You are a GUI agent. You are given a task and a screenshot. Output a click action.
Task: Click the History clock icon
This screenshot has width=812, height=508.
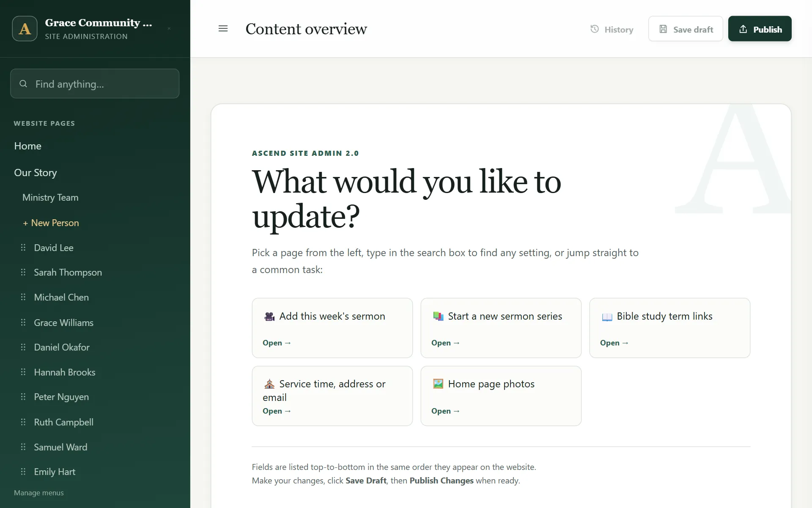coord(594,29)
